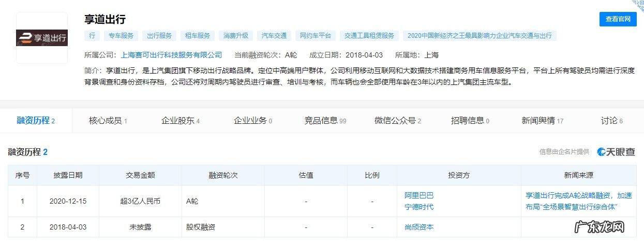The width and height of the screenshot is (644, 242).
Task: Open investor link 阿里巴巴
Action: 419,195
